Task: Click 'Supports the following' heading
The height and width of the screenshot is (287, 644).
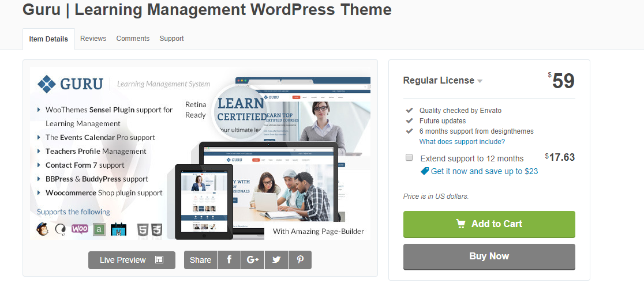Action: [x=73, y=212]
